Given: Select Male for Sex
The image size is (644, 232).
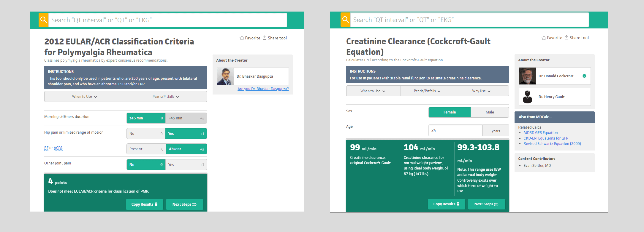Looking at the screenshot, I should click(490, 112).
